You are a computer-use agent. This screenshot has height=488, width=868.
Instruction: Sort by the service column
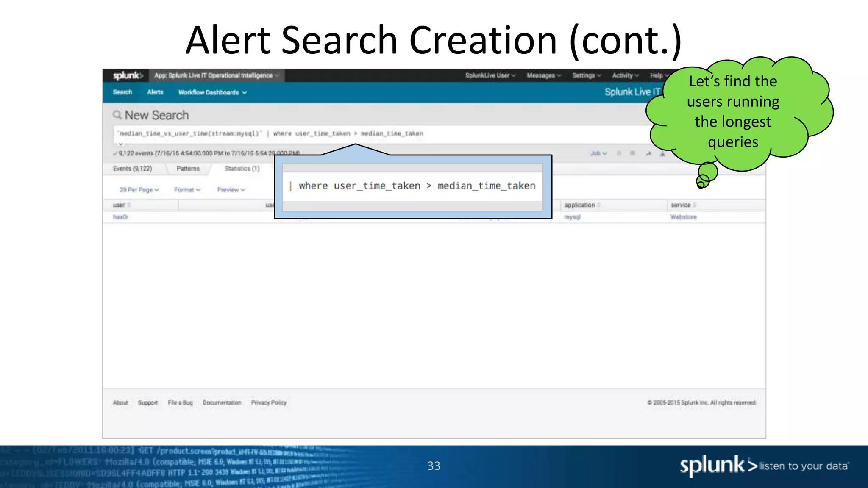(x=695, y=205)
